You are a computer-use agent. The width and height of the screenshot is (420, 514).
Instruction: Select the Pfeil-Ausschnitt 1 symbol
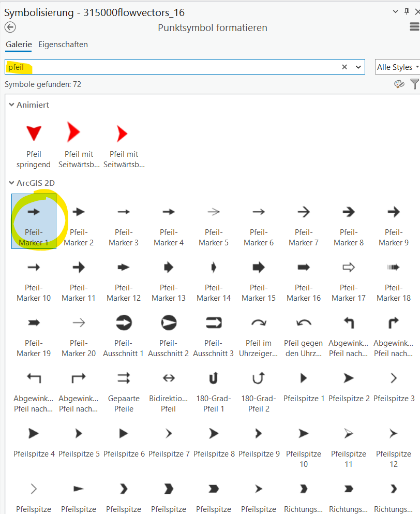click(x=124, y=332)
